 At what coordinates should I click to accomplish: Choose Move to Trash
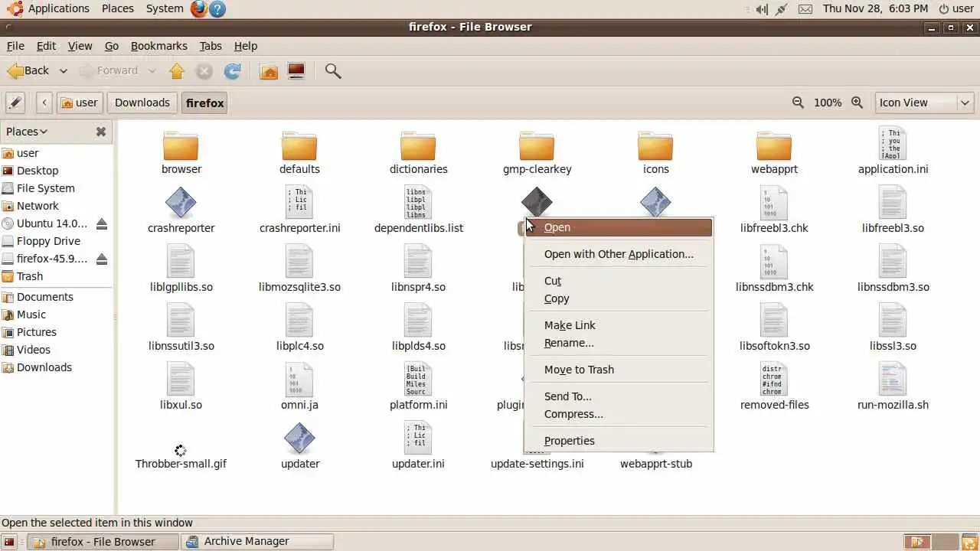coord(619,370)
